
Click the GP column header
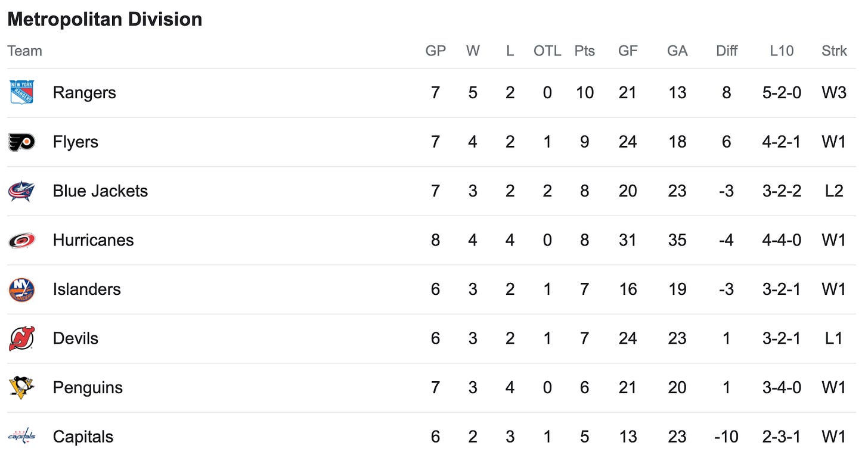pos(436,51)
